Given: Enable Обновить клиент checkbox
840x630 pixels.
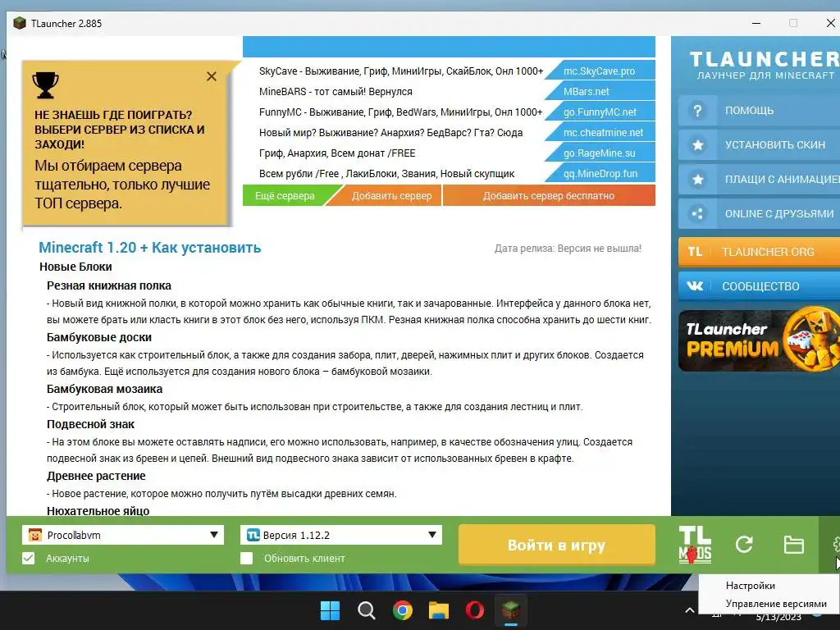Looking at the screenshot, I should pyautogui.click(x=246, y=558).
